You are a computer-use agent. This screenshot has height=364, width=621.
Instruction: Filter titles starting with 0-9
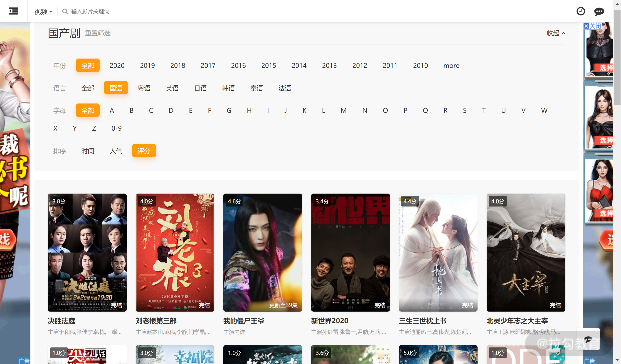(117, 128)
